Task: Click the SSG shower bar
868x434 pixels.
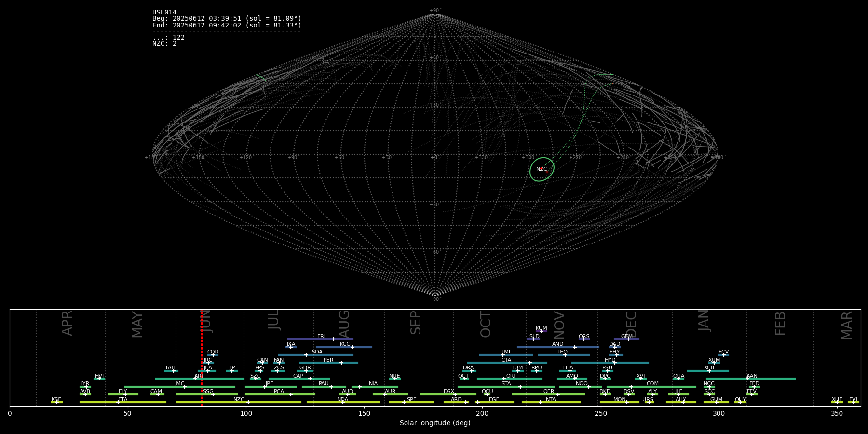Action: click(x=207, y=394)
